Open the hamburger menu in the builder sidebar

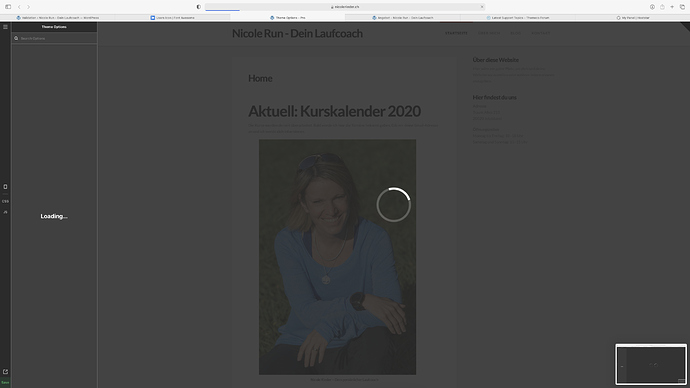tap(5, 27)
